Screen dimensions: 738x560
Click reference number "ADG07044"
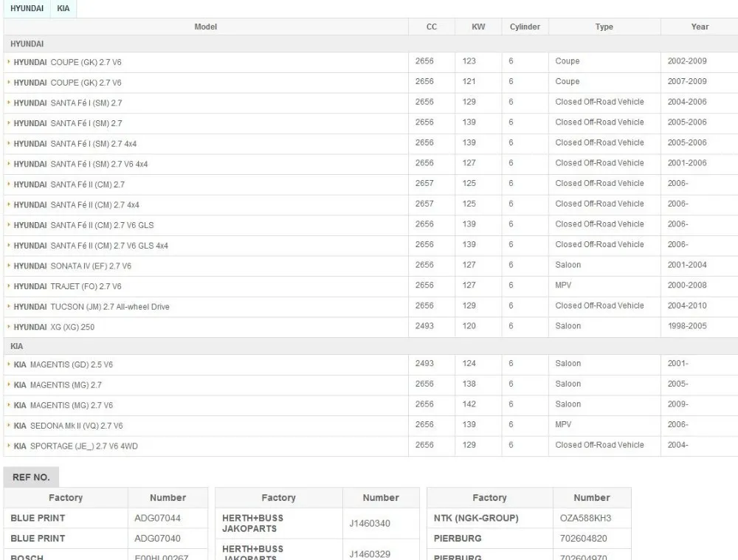pos(157,518)
